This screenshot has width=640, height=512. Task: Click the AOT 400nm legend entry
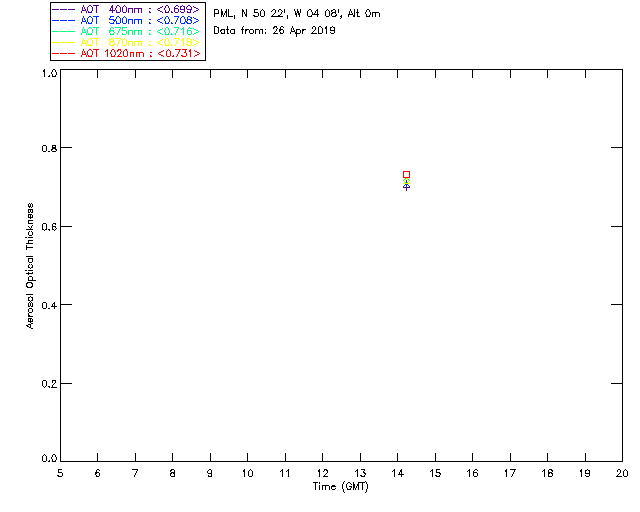click(x=126, y=9)
